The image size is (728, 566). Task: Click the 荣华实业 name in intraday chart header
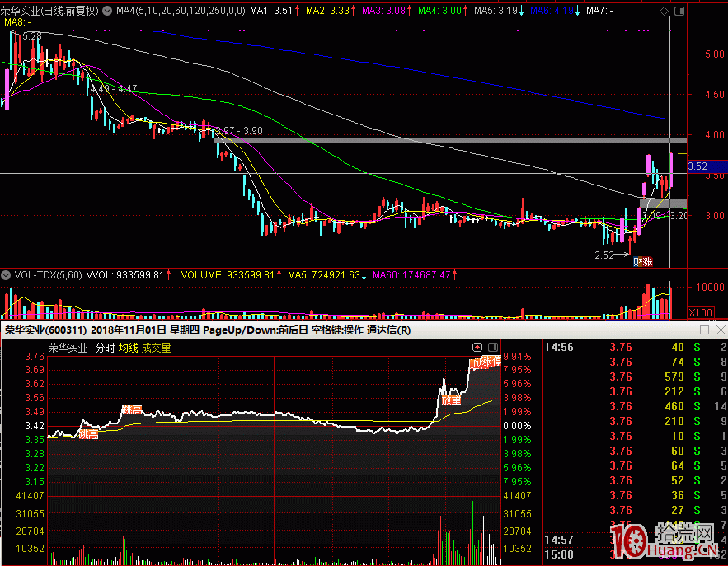(x=68, y=348)
